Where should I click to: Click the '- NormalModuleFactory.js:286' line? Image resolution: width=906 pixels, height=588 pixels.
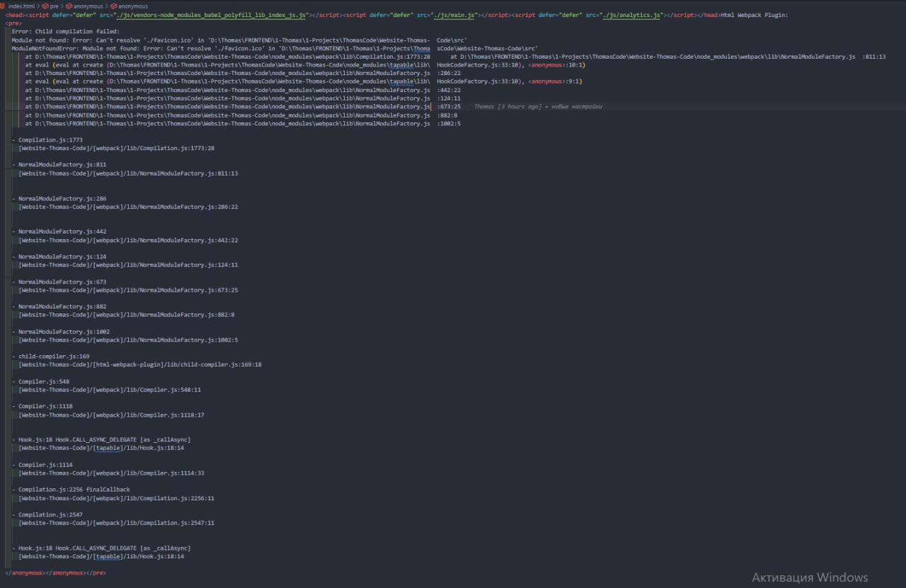59,199
